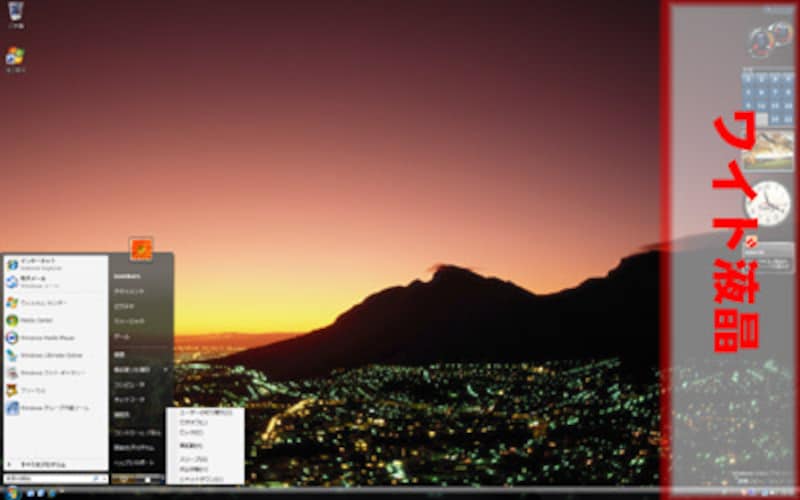The image size is (800, 500).
Task: Expand the Recent Items submenu arrow
Action: (x=166, y=369)
